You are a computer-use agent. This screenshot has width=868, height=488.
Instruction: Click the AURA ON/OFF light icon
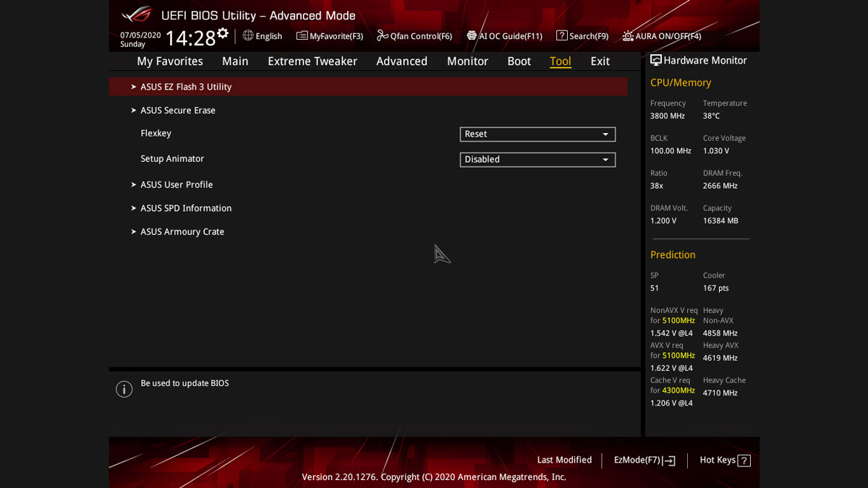(628, 35)
